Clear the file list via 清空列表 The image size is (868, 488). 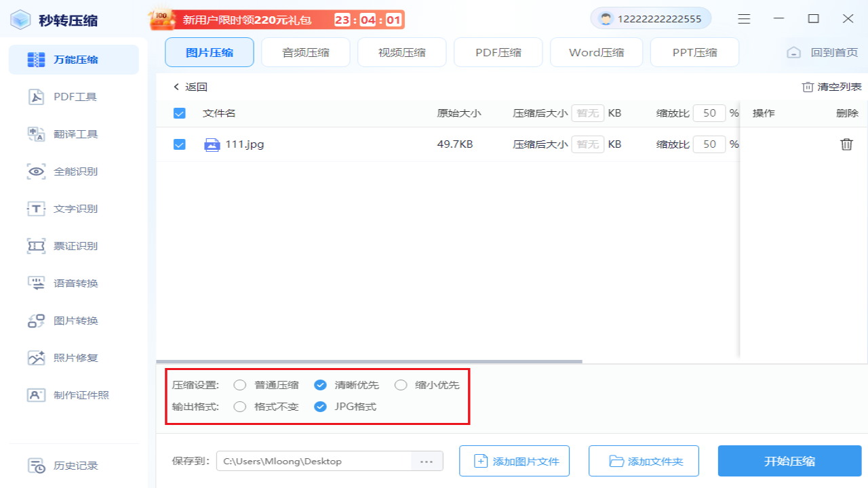831,87
